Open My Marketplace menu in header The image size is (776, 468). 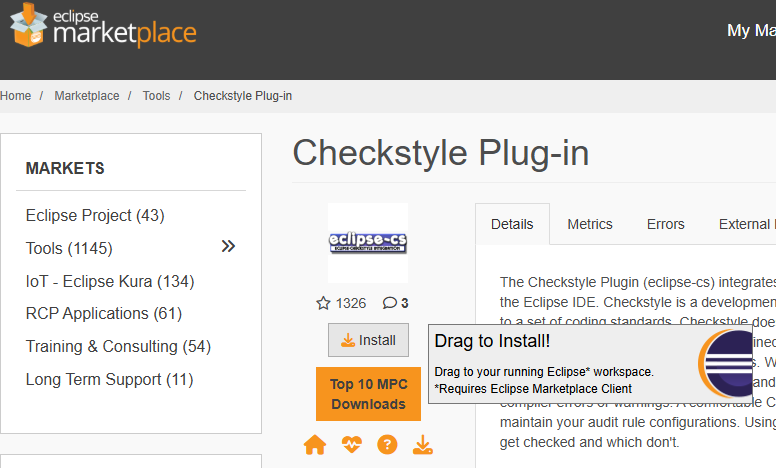pos(751,30)
